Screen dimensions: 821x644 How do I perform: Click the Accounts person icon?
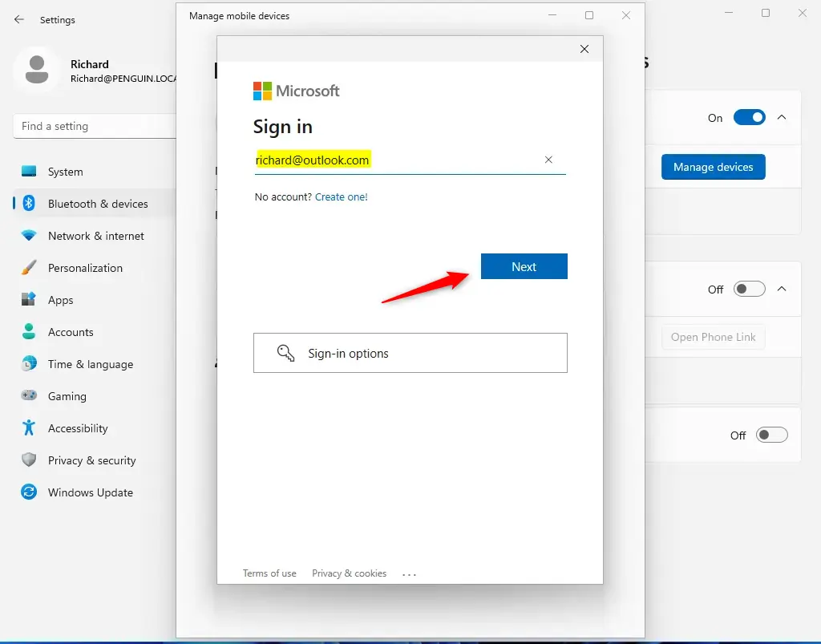coord(29,331)
